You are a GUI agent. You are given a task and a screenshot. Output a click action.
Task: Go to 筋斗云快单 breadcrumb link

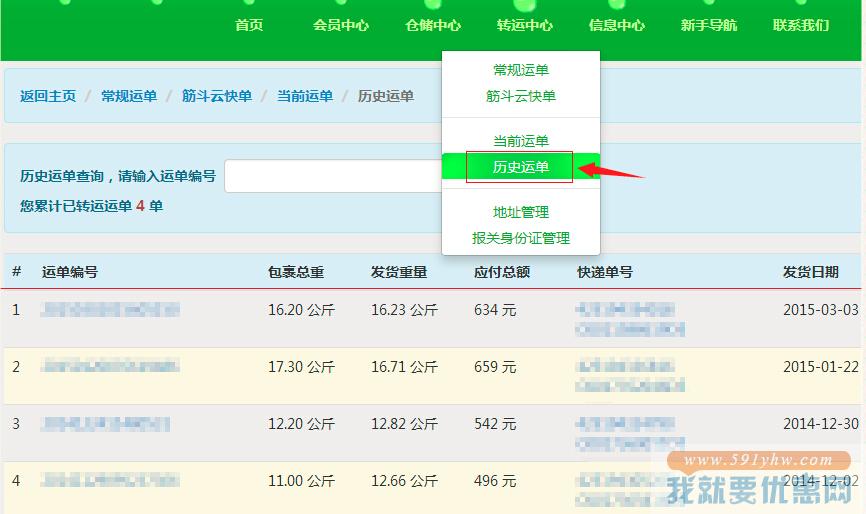216,96
